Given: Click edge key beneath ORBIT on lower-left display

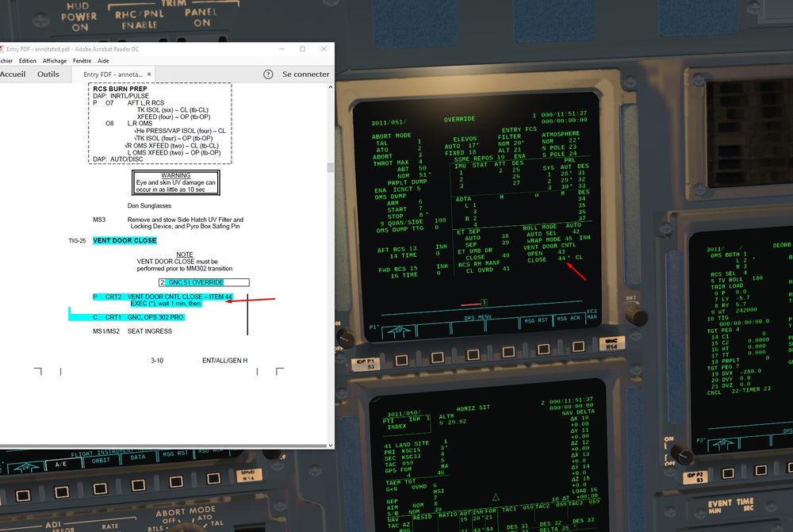Looking at the screenshot, I should click(100, 488).
